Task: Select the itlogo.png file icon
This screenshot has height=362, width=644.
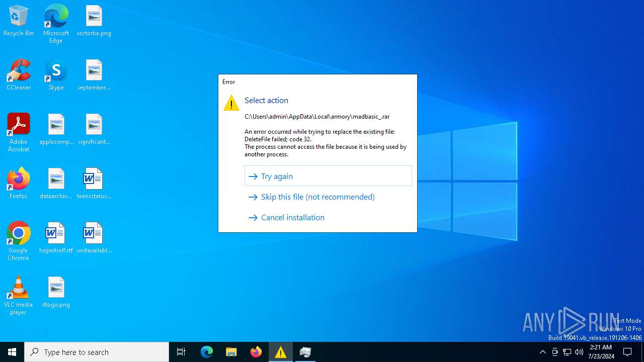Action: (x=56, y=293)
